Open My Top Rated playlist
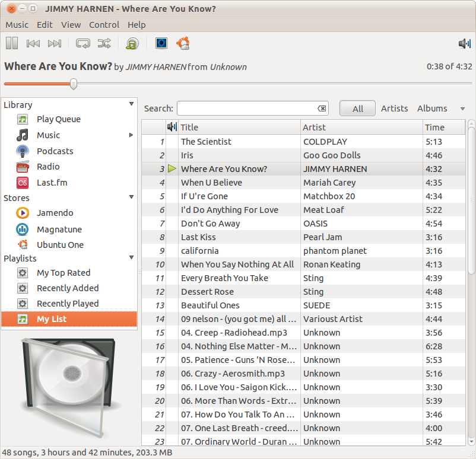The width and height of the screenshot is (476, 459). point(64,272)
